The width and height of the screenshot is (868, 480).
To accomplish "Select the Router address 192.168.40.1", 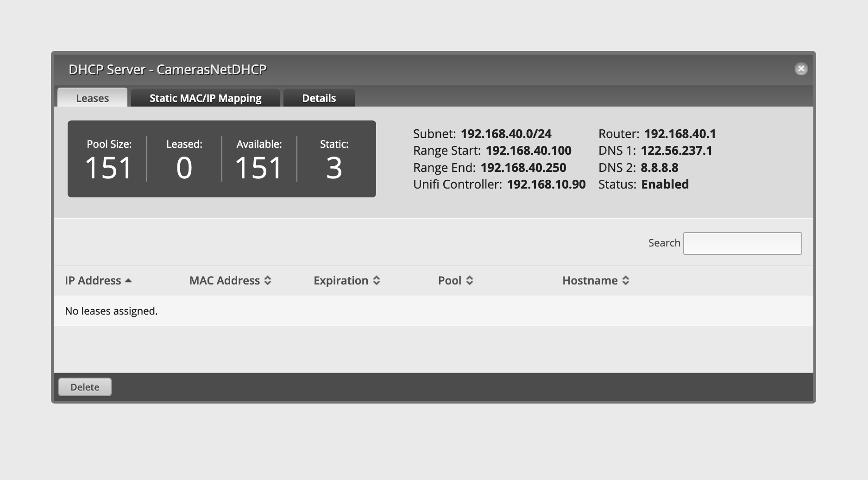I will click(680, 134).
